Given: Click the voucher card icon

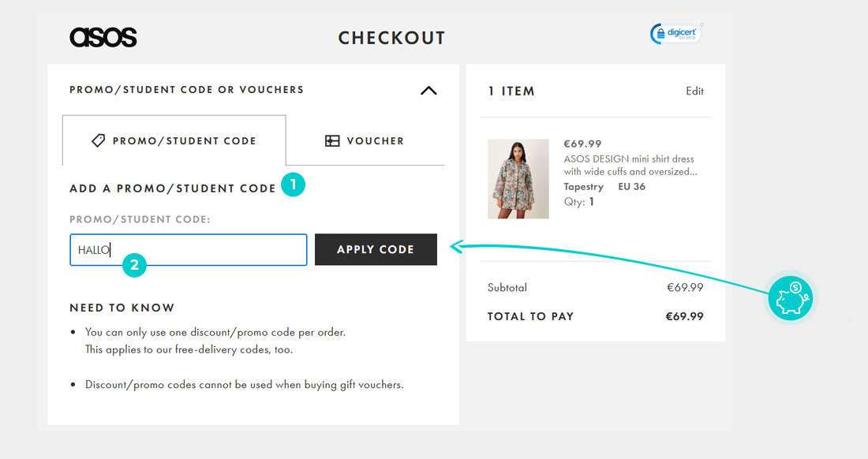Looking at the screenshot, I should coord(332,140).
